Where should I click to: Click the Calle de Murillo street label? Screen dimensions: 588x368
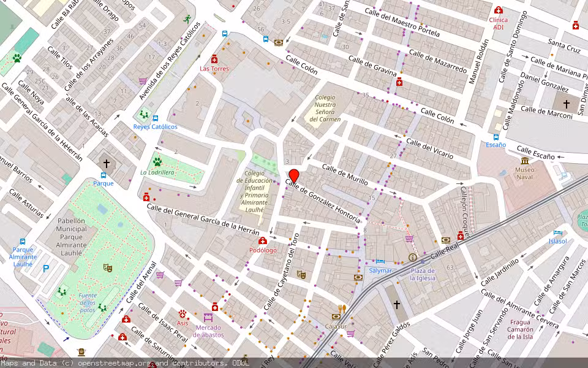(345, 175)
